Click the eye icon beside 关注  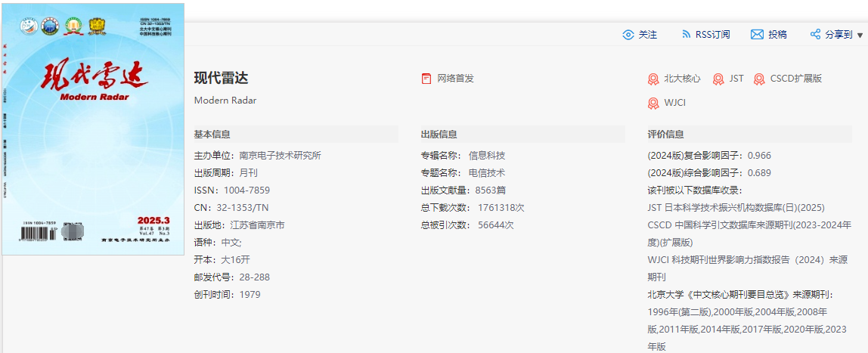pos(628,34)
